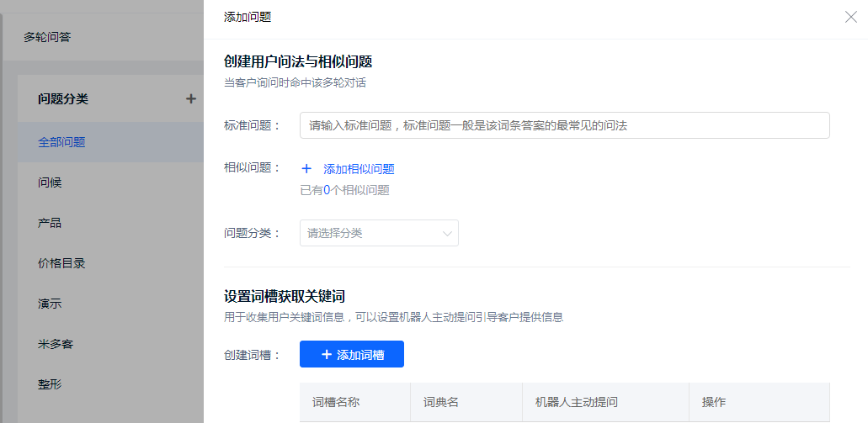Image resolution: width=868 pixels, height=423 pixels.
Task: Click the 操作 column header
Action: click(x=713, y=402)
